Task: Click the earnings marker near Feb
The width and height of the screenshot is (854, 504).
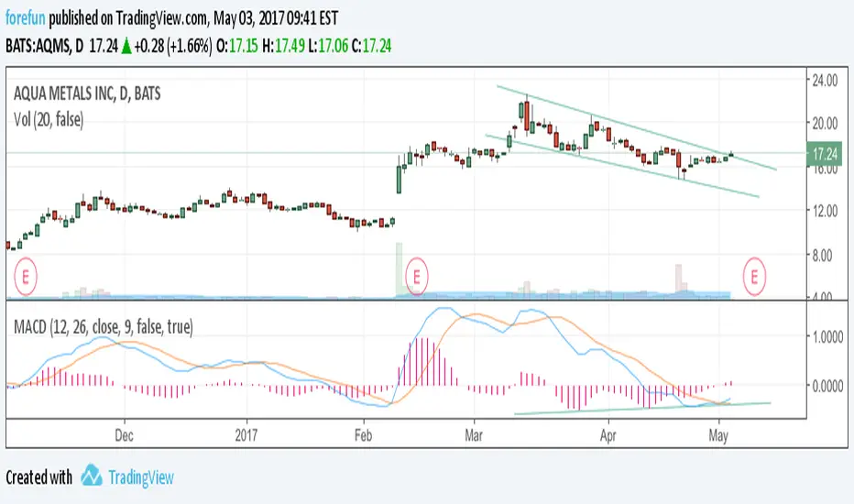Action: point(417,277)
